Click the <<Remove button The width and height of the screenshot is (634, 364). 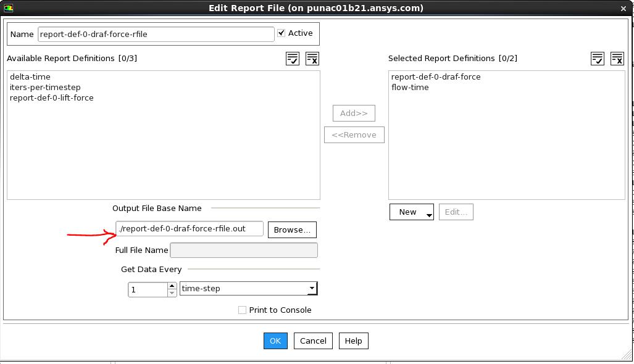[354, 135]
